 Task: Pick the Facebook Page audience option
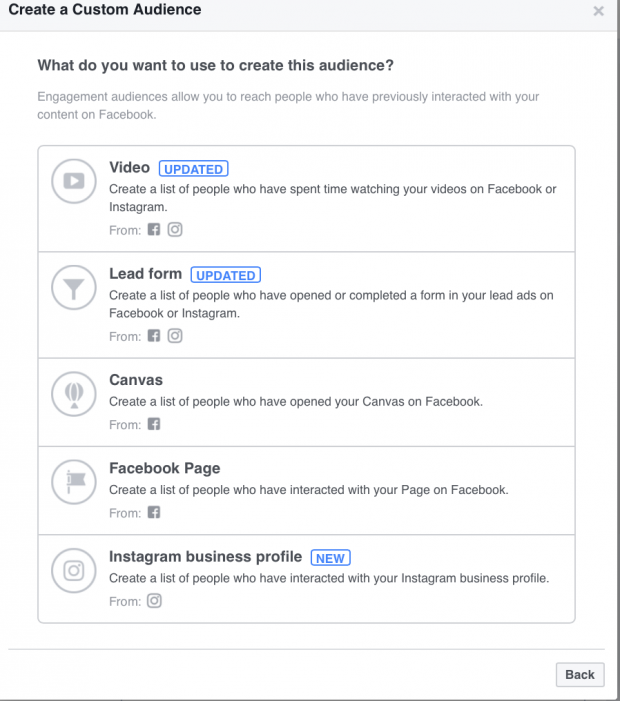click(164, 468)
